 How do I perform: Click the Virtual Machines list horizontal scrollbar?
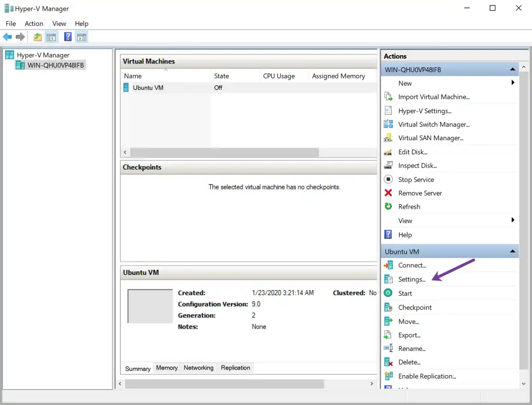click(224, 152)
